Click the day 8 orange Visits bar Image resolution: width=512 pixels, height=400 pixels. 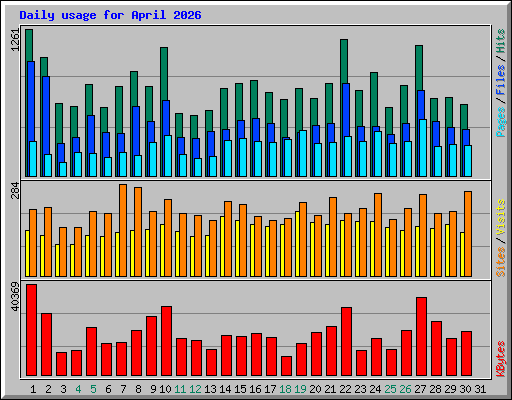click(x=138, y=232)
